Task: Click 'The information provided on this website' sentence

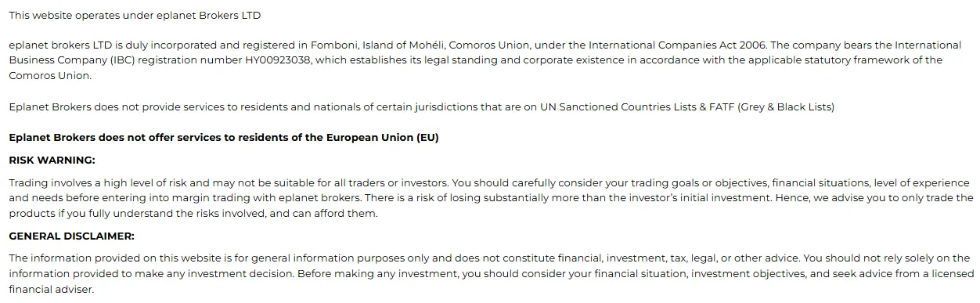Action: point(115,258)
